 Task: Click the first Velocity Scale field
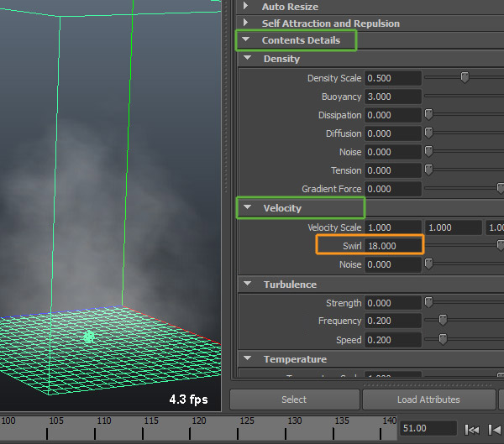(x=393, y=227)
